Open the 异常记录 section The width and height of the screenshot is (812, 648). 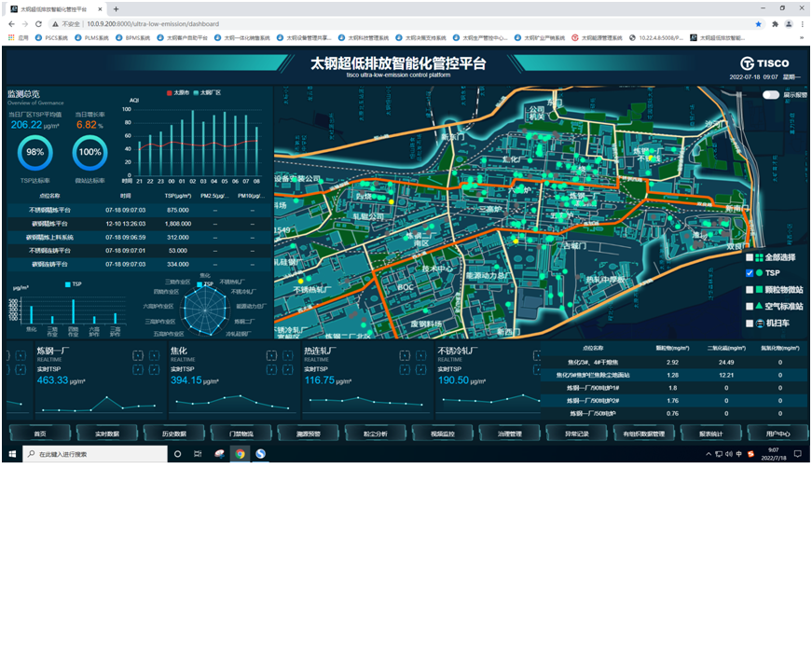pyautogui.click(x=576, y=433)
